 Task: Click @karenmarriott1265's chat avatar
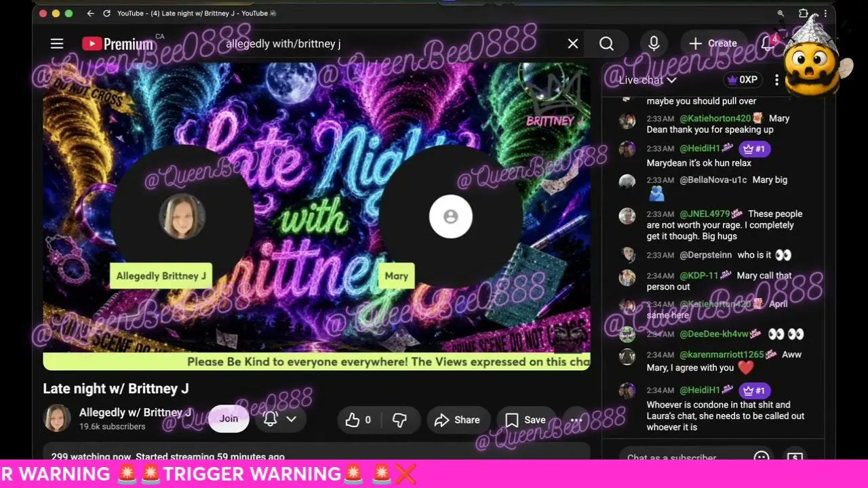click(x=627, y=356)
